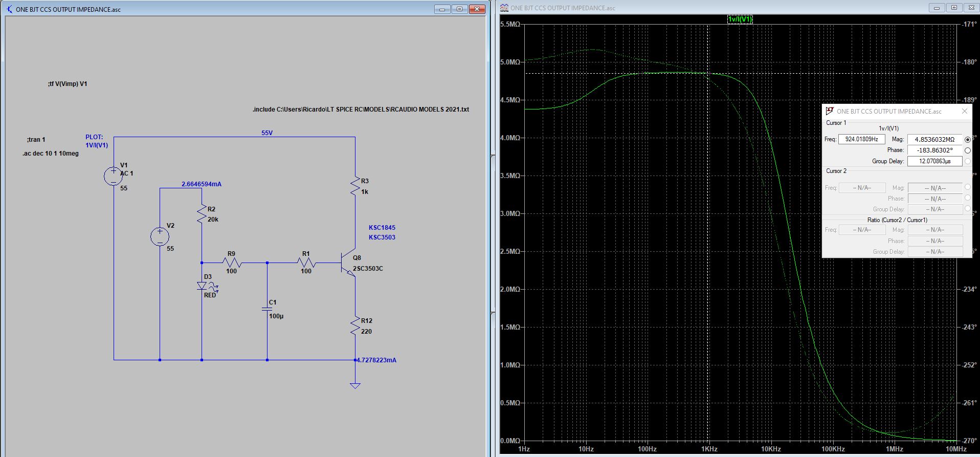Click the 2SC3503C transistor model value
This screenshot has height=457, width=980.
pyautogui.click(x=368, y=269)
